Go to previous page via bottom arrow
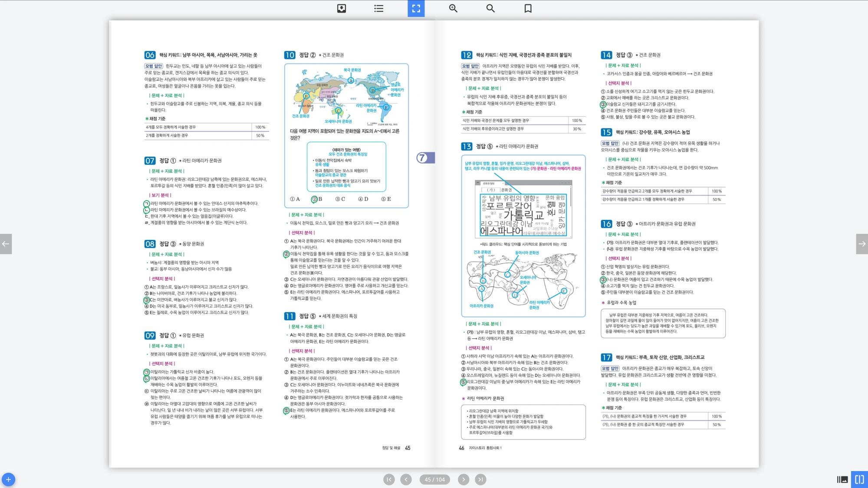This screenshot has width=868, height=488. click(x=406, y=479)
